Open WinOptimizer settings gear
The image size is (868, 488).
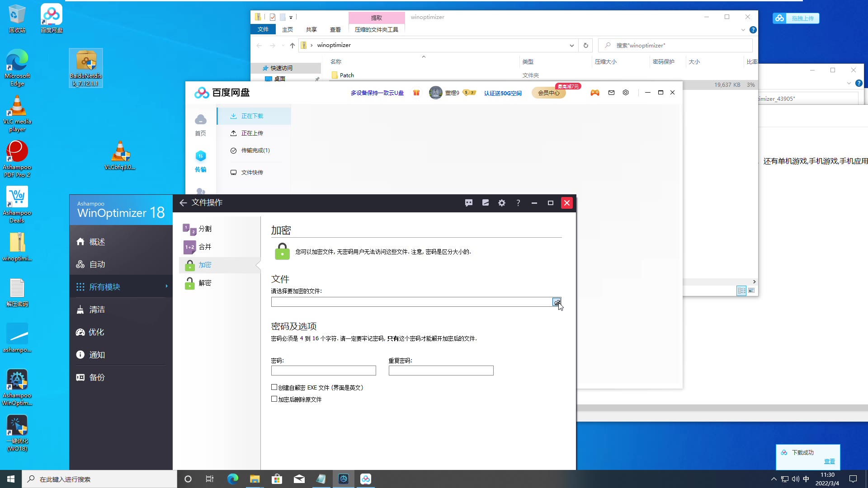point(502,203)
